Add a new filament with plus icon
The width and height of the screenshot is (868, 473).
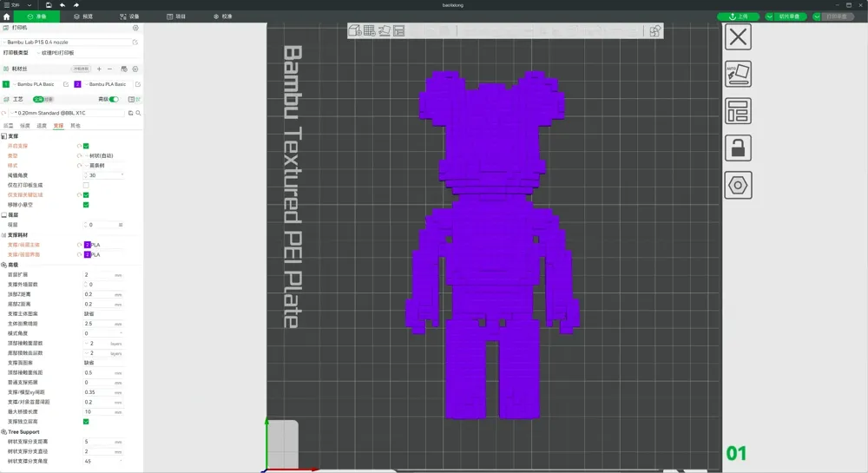99,69
